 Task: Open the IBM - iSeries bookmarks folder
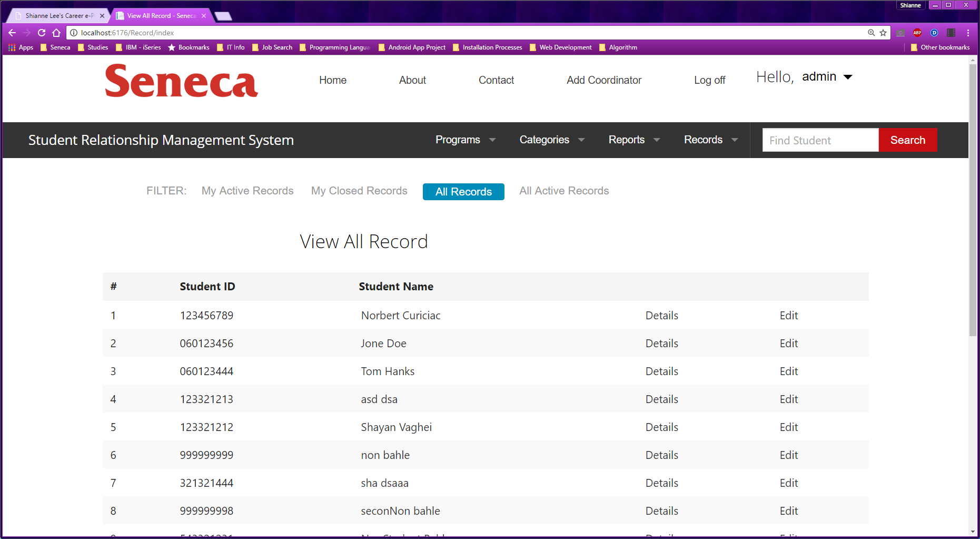click(138, 47)
